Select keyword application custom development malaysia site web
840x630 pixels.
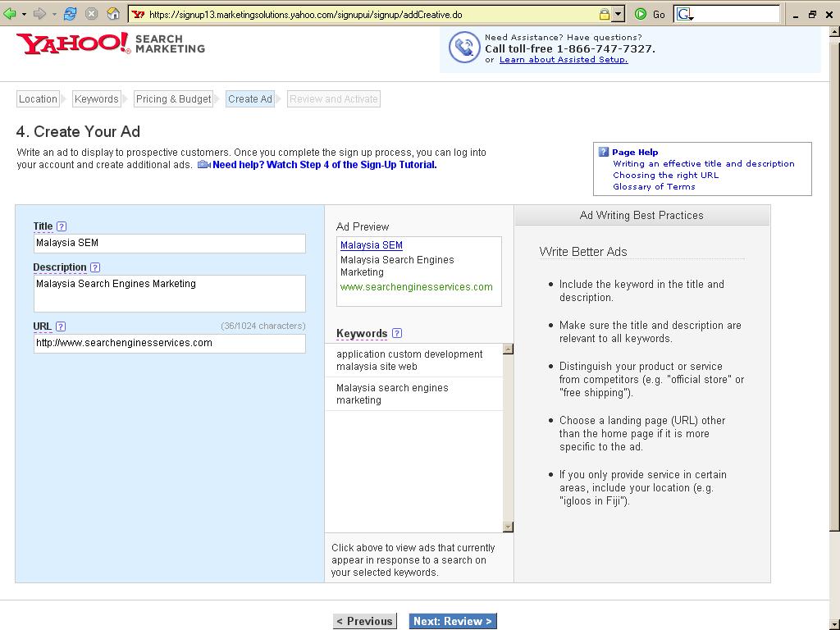pos(413,361)
